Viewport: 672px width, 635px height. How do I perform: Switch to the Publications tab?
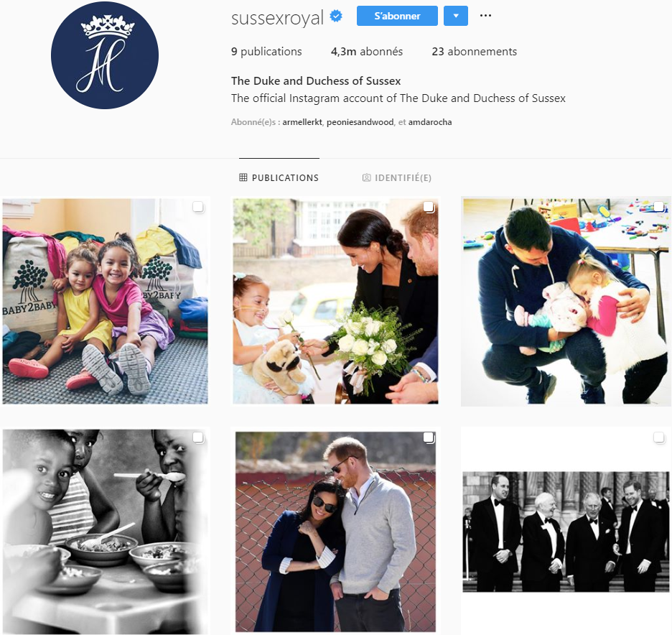coord(279,177)
